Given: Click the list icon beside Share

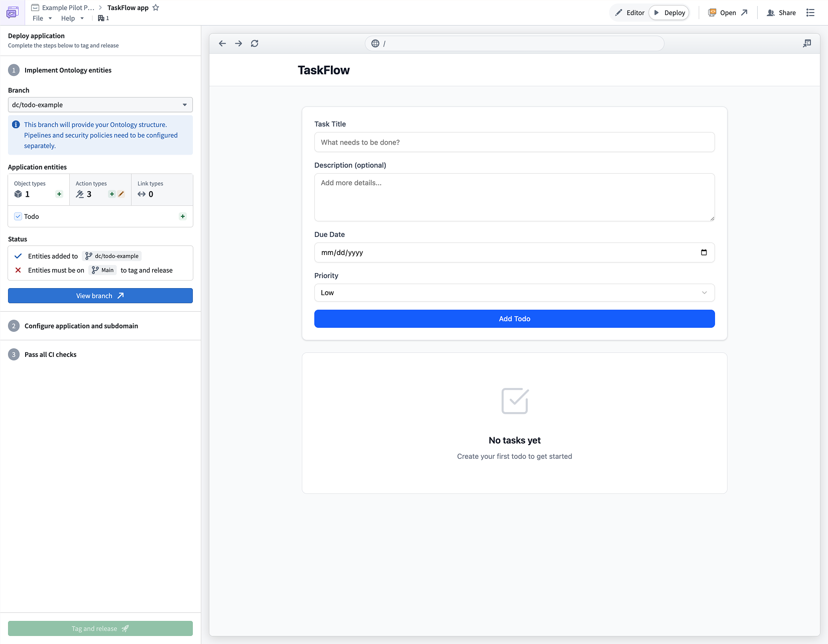Looking at the screenshot, I should [810, 12].
